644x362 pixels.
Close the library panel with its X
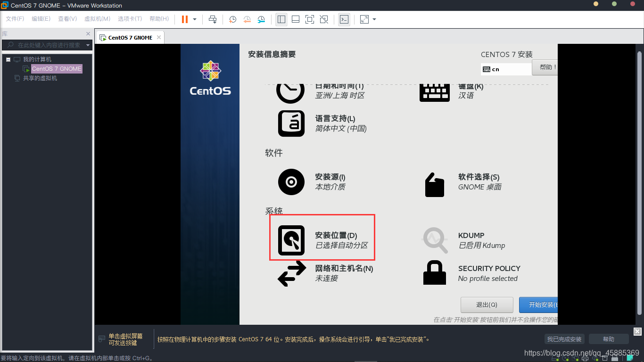(88, 34)
